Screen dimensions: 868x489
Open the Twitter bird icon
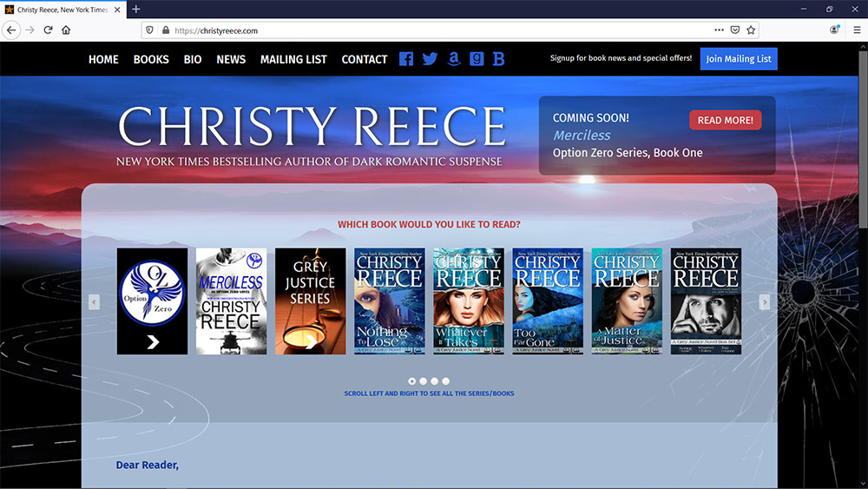(430, 59)
